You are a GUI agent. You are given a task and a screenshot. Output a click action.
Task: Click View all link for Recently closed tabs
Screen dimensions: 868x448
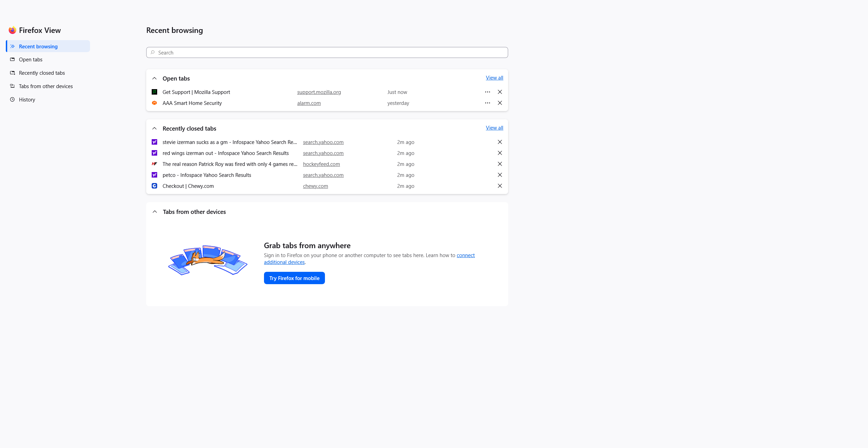point(494,128)
